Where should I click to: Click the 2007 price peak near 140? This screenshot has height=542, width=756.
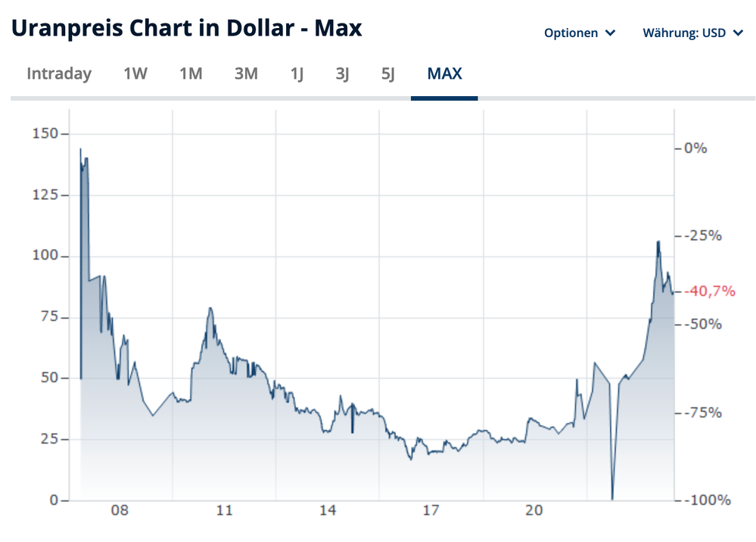click(81, 150)
